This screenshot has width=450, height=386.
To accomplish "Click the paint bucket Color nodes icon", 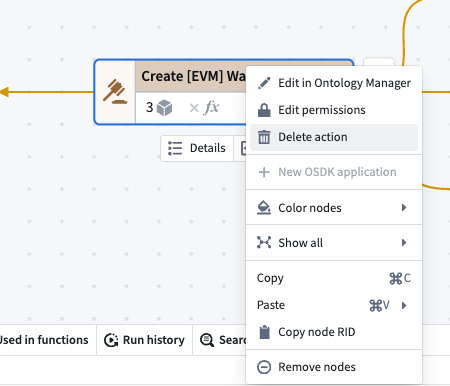I will pos(264,208).
